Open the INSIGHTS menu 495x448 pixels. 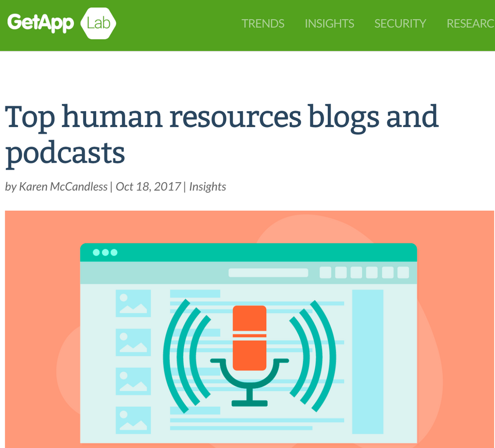tap(329, 23)
